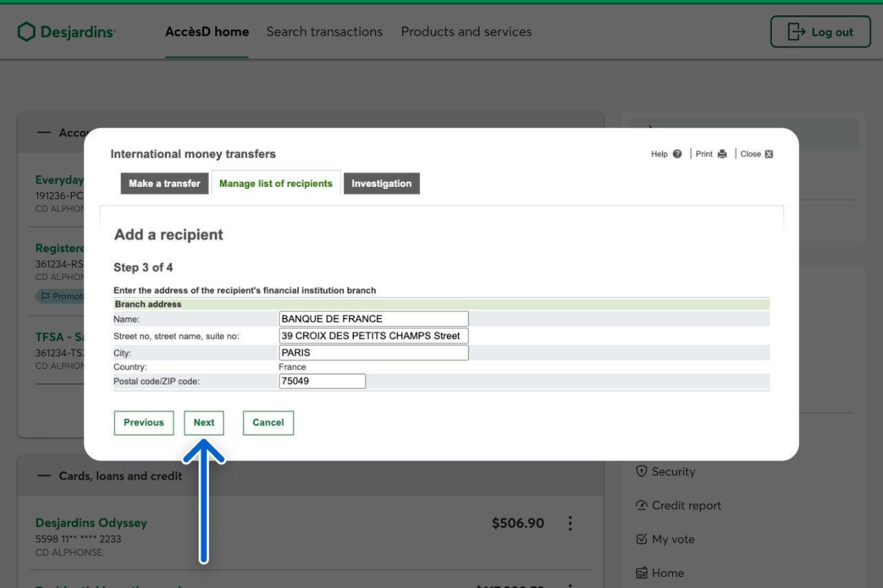Viewport: 883px width, 588px height.
Task: Click the Credit report gauge icon
Action: (642, 505)
